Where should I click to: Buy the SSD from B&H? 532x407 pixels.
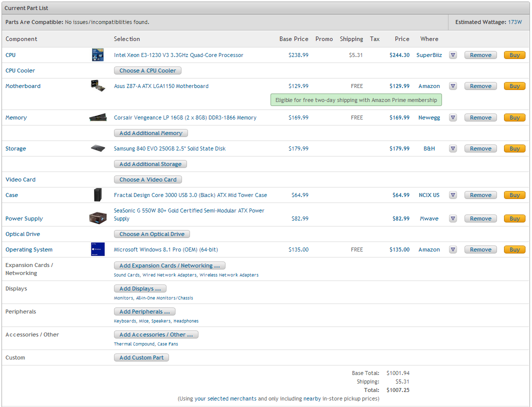(514, 148)
